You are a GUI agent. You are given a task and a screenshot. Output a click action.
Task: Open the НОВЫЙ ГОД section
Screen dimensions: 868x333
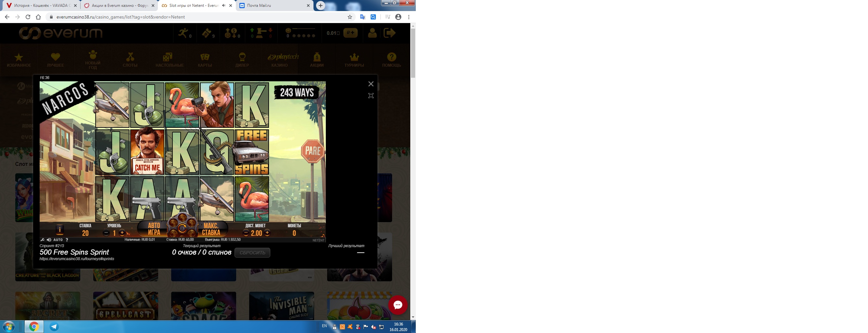click(x=93, y=60)
